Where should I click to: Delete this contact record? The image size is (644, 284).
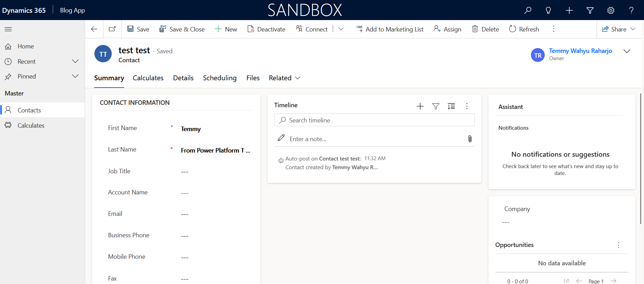(x=485, y=29)
